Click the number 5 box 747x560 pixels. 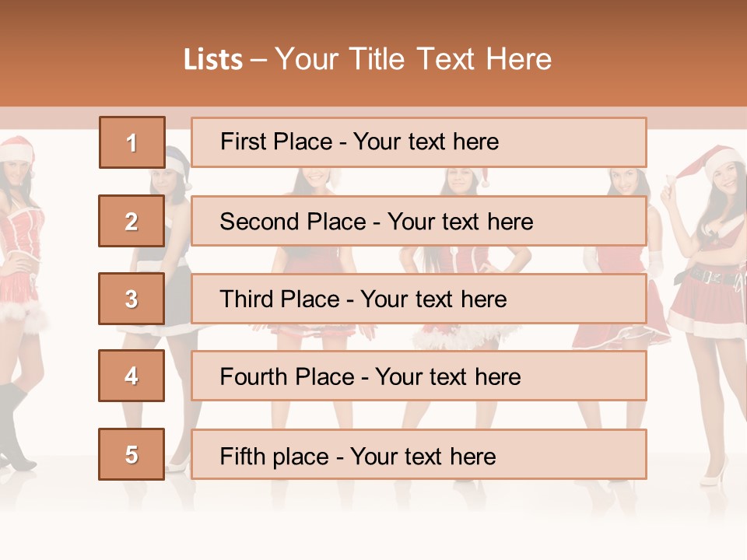(132, 454)
